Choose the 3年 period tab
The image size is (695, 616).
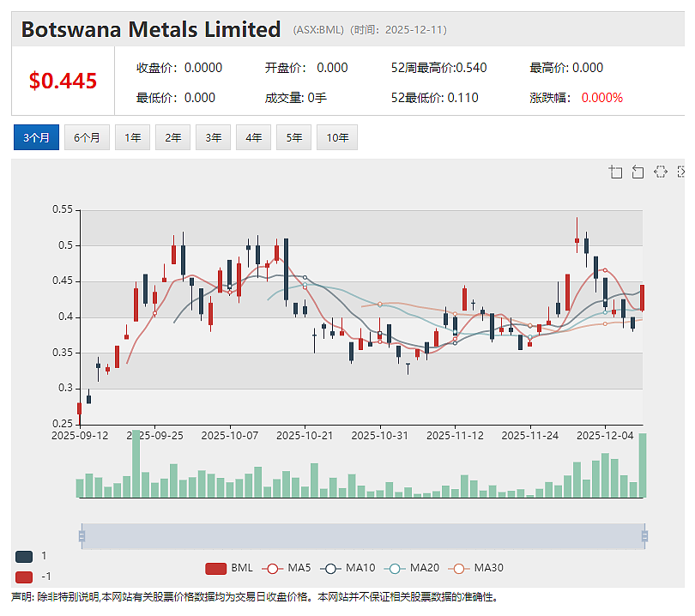(213, 137)
